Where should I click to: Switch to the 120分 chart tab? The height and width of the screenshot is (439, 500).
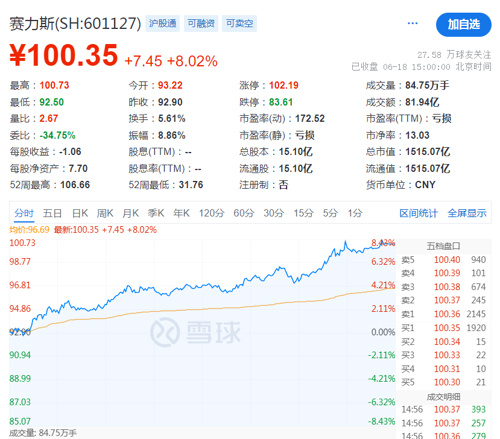tap(212, 213)
